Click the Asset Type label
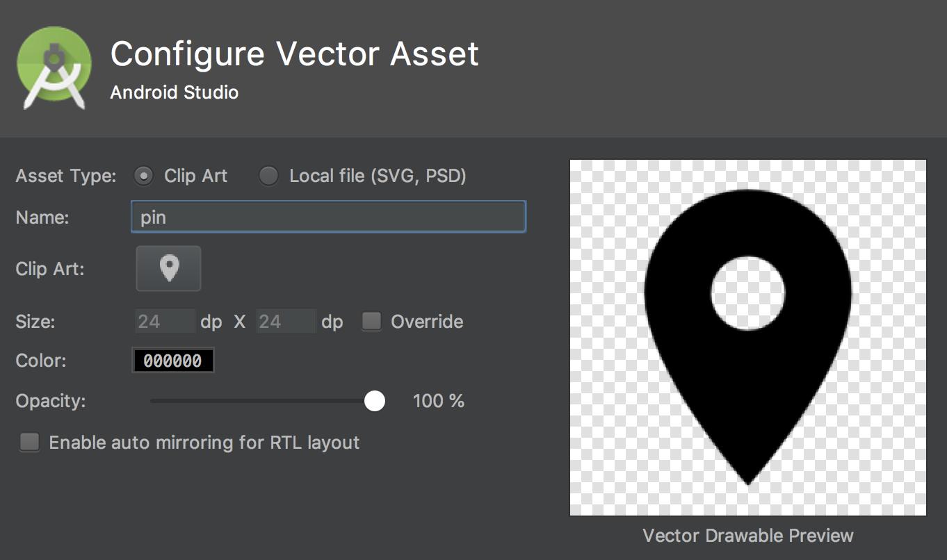This screenshot has height=560, width=947. tap(66, 176)
